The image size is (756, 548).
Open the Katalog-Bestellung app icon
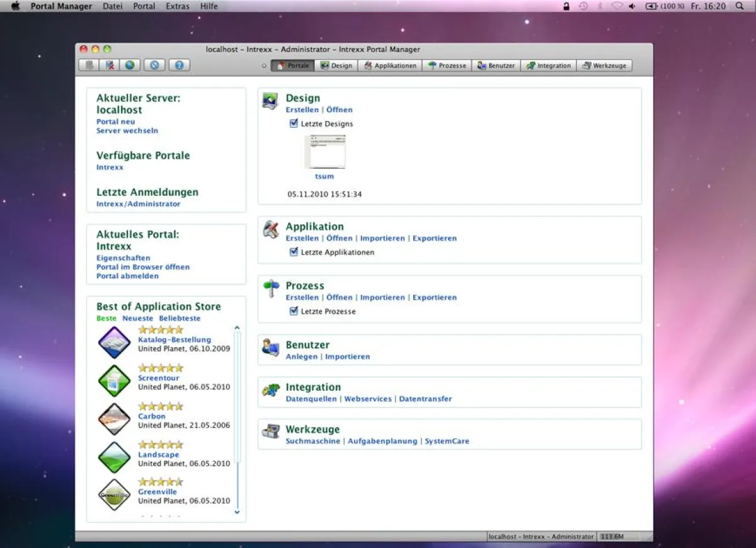(x=114, y=343)
